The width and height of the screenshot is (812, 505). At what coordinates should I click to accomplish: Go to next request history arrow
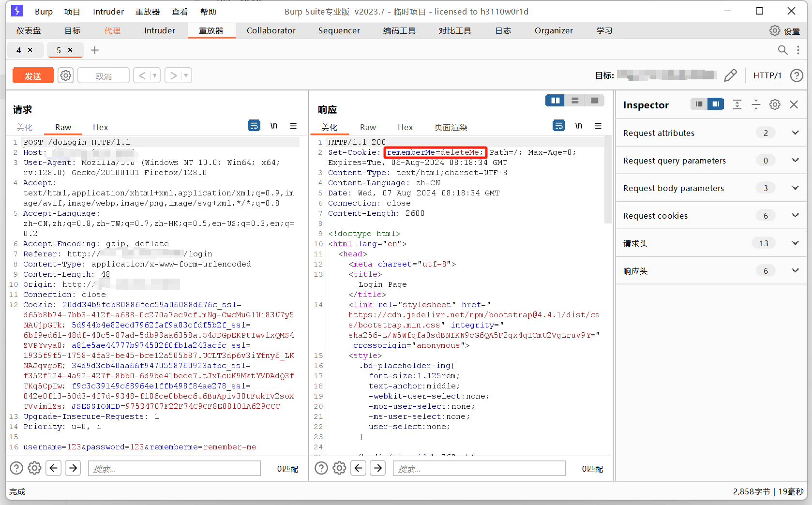point(173,75)
